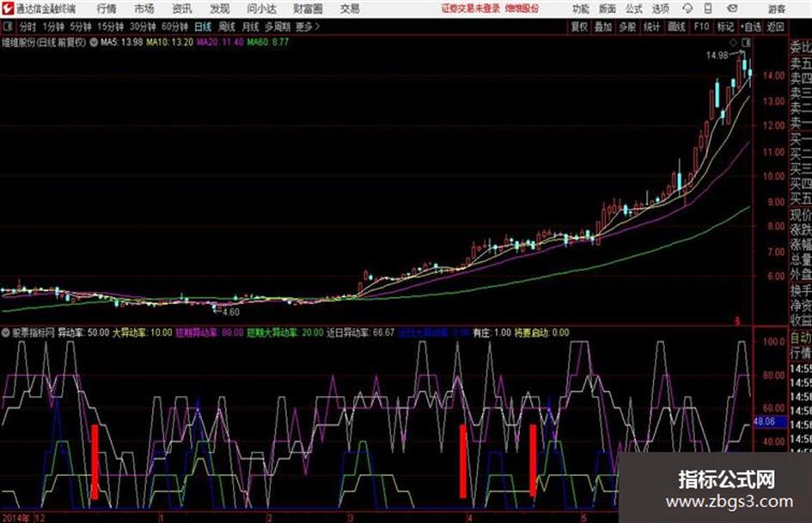Click the 大异动率: 10.00 indicator value
812x523 pixels.
point(143,332)
